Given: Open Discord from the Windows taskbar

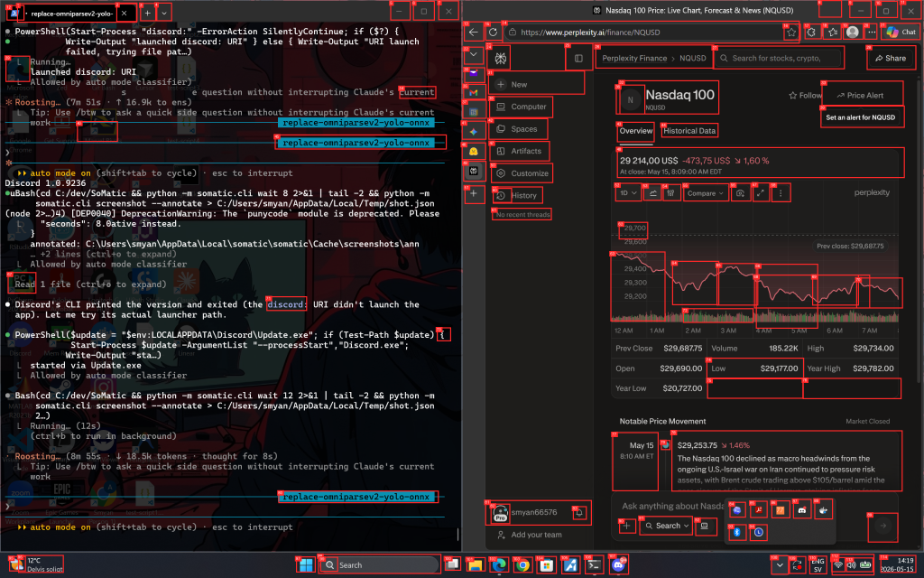Looking at the screenshot, I should click(617, 565).
